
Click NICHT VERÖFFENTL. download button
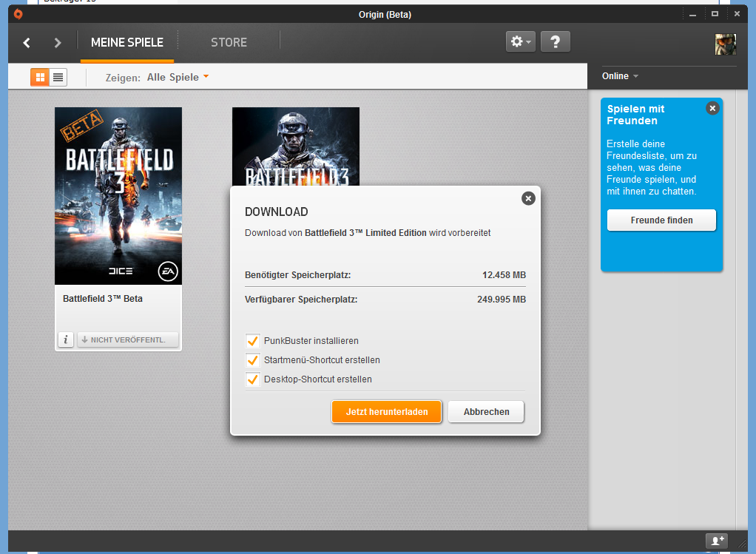[x=128, y=340]
